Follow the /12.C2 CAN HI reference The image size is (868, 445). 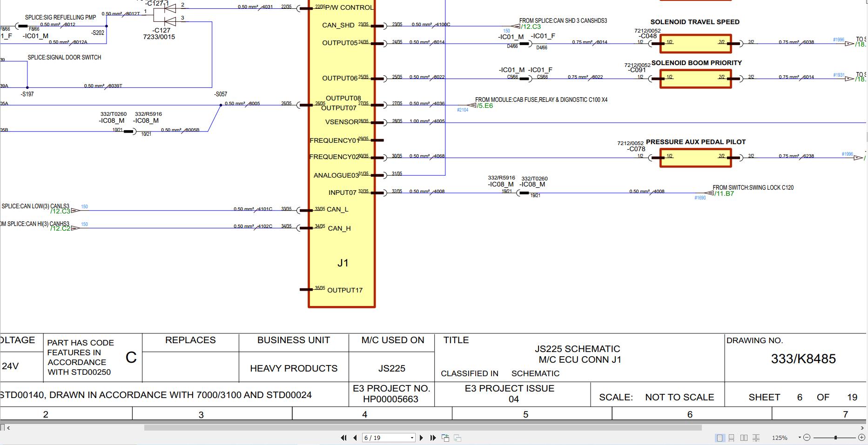click(x=61, y=229)
